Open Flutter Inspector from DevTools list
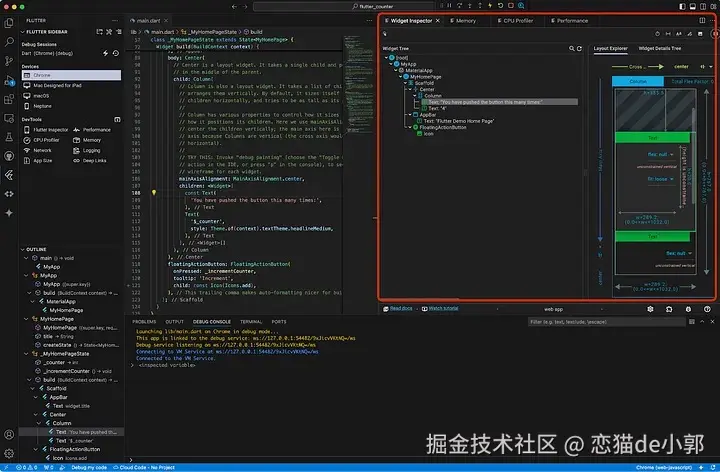720x472 pixels. click(45, 130)
